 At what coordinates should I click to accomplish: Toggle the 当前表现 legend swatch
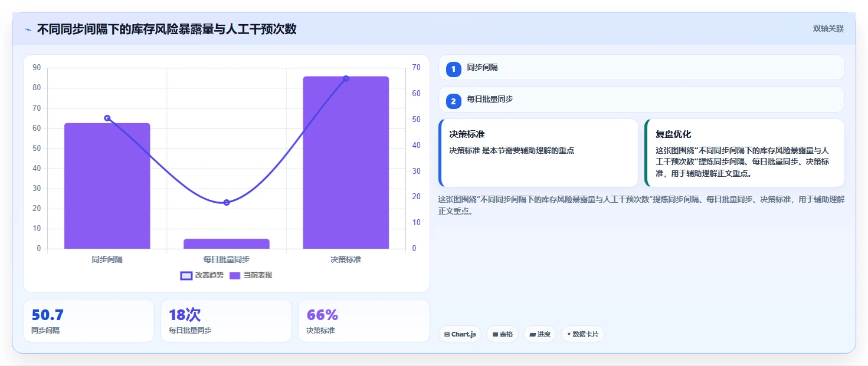pos(235,276)
